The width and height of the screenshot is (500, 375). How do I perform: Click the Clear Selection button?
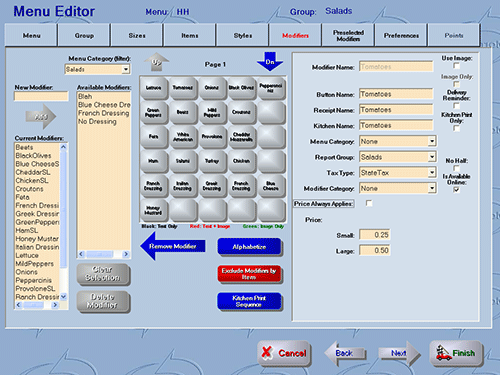[x=103, y=274]
